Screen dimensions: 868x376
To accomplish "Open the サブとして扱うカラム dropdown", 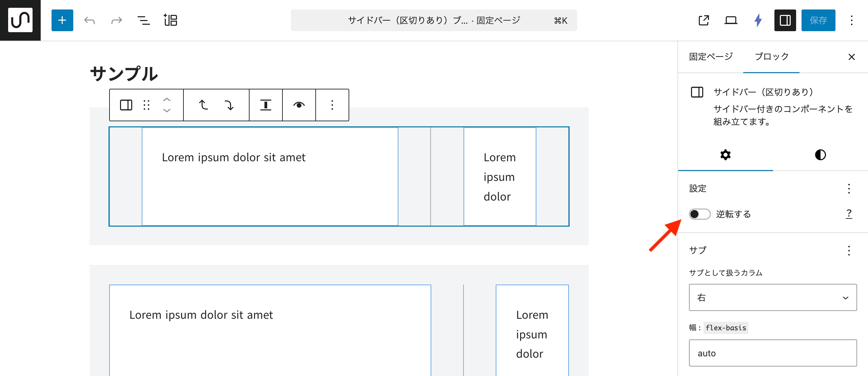I will point(773,297).
